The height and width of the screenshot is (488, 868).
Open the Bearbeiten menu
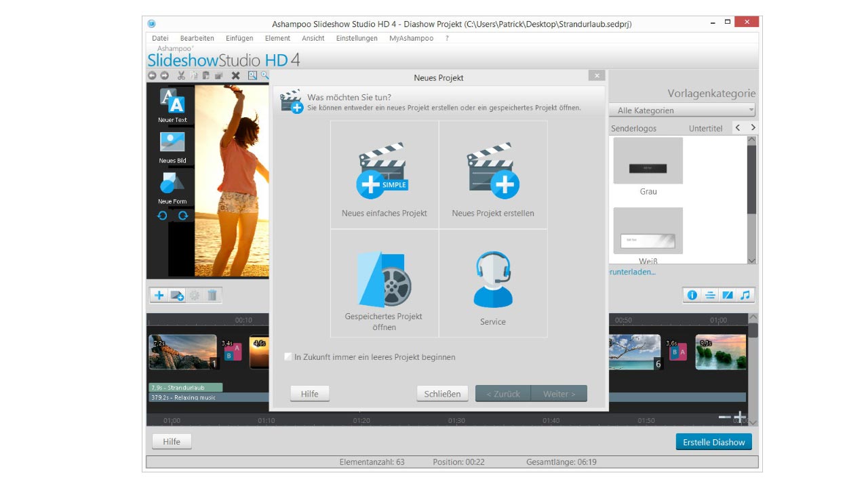pos(197,38)
